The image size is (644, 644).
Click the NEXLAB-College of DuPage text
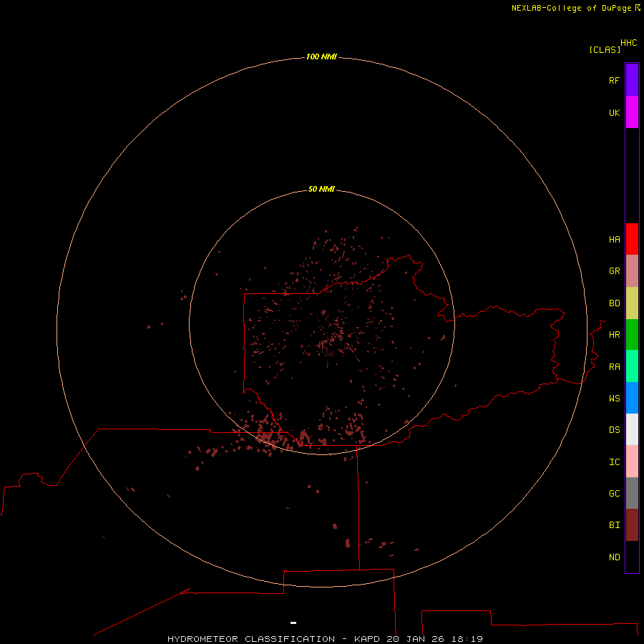pyautogui.click(x=571, y=8)
